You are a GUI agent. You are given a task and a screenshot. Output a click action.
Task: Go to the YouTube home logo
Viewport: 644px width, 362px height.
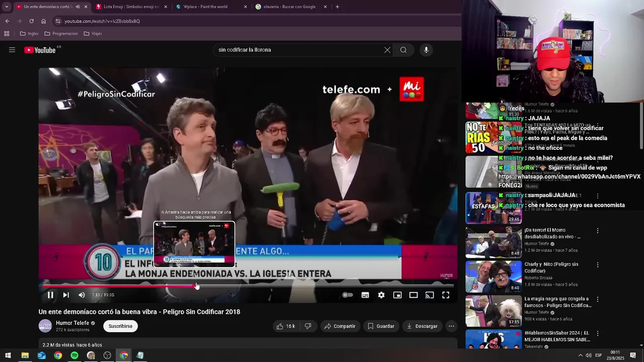(x=40, y=50)
